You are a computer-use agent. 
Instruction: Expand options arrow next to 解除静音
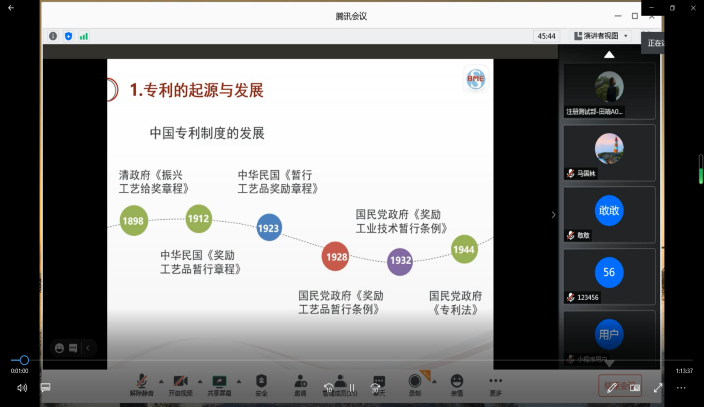(x=160, y=380)
